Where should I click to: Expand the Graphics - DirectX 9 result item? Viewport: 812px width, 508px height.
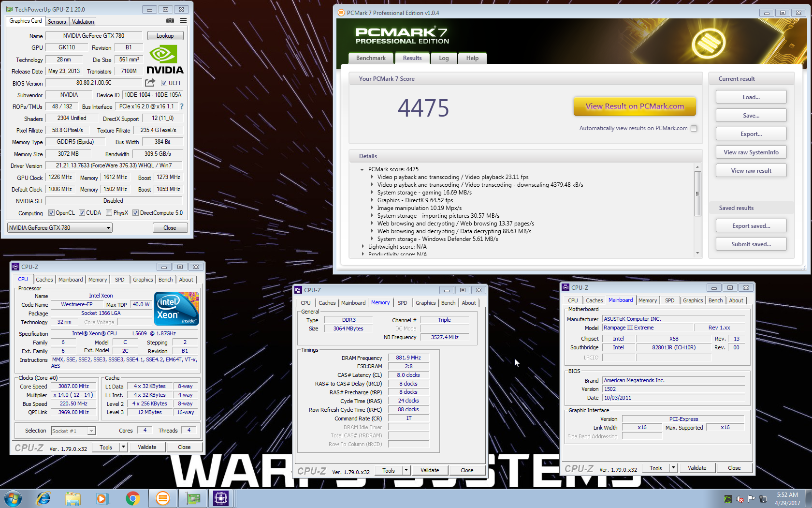click(372, 200)
